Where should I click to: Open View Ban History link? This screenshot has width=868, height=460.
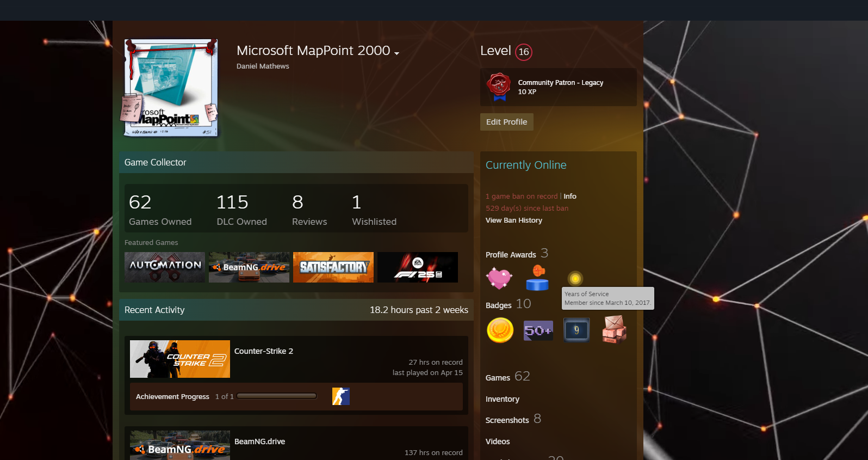click(x=513, y=220)
